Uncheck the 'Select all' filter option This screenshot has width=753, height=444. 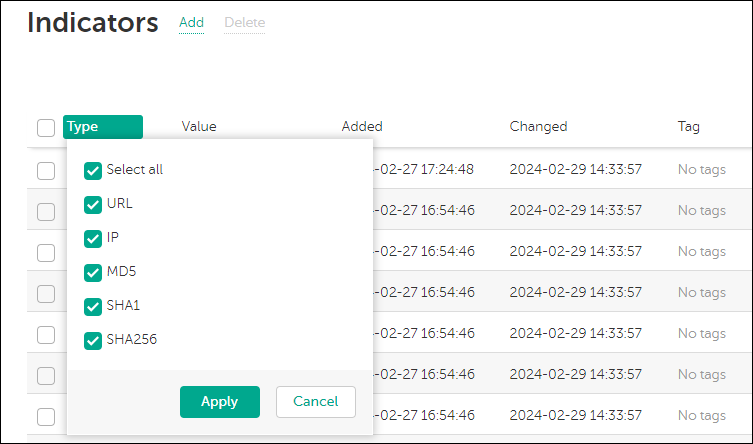coord(93,170)
